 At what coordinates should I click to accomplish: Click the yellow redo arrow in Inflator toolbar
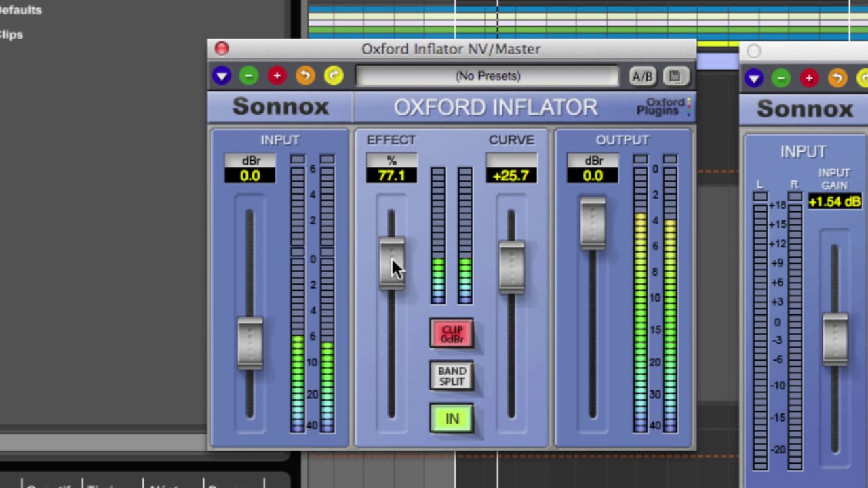[334, 76]
